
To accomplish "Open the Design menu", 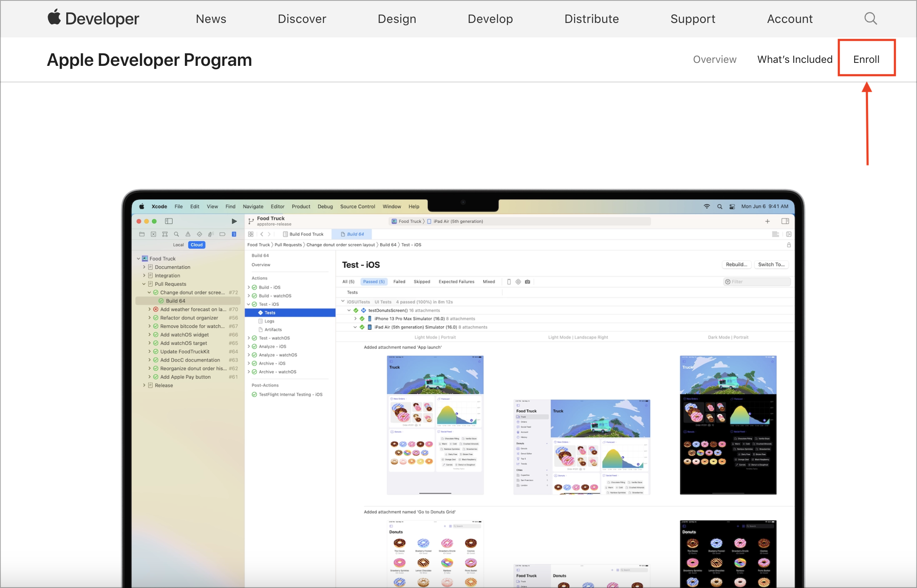I will [x=397, y=19].
